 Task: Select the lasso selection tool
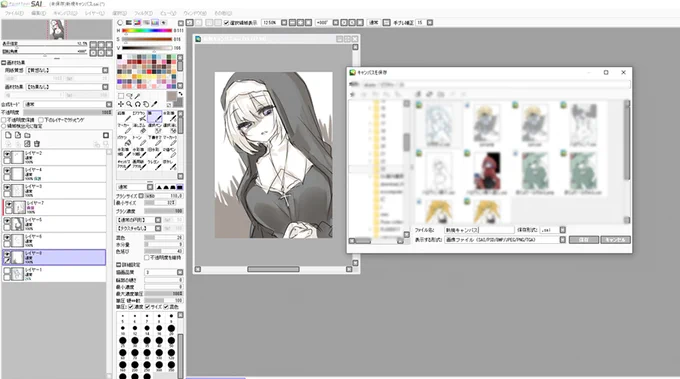coord(129,96)
